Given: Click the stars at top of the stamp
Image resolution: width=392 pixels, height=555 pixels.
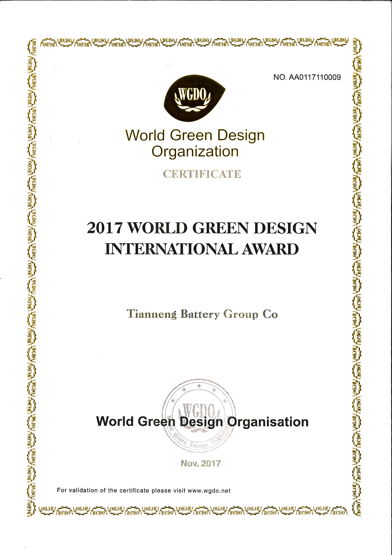Looking at the screenshot, I should pyautogui.click(x=199, y=386).
